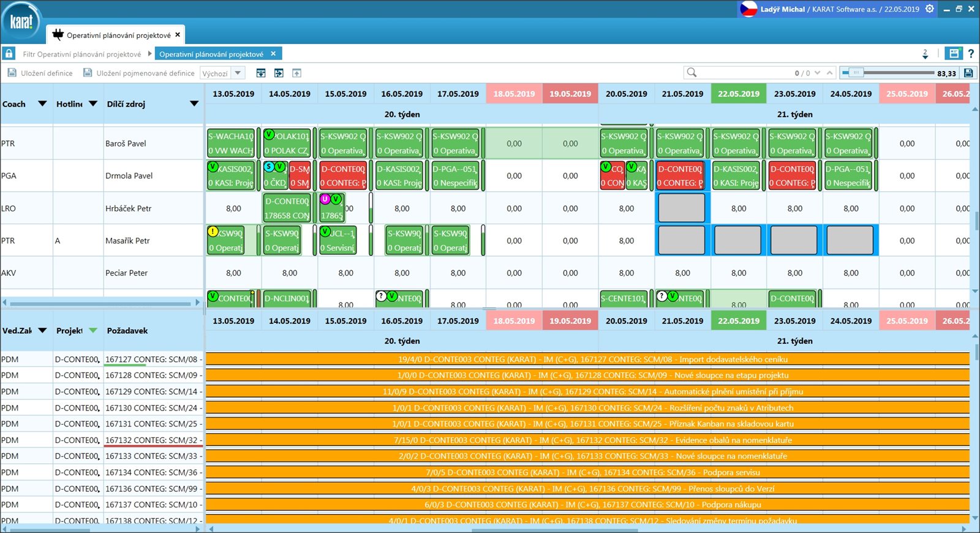Click Uložení pojmenované definice button
This screenshot has width=980, height=533.
[139, 73]
